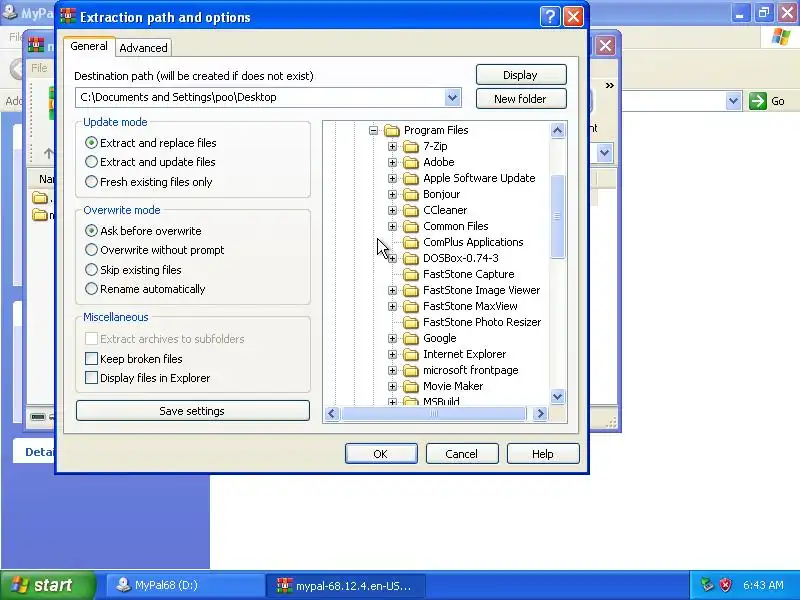Open the Destination path dropdown arrow
Viewport: 800px width, 600px height.
pyautogui.click(x=452, y=97)
